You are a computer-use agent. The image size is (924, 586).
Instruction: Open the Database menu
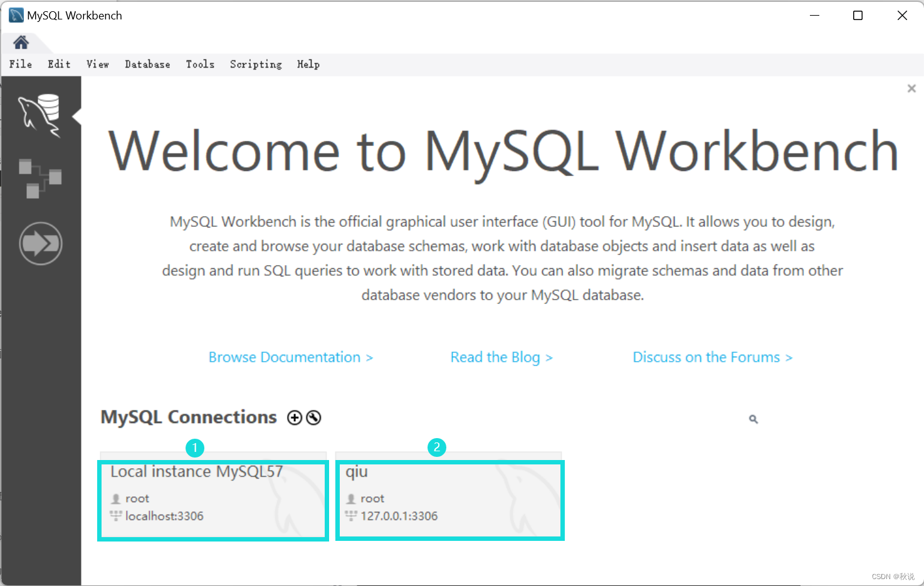tap(147, 64)
